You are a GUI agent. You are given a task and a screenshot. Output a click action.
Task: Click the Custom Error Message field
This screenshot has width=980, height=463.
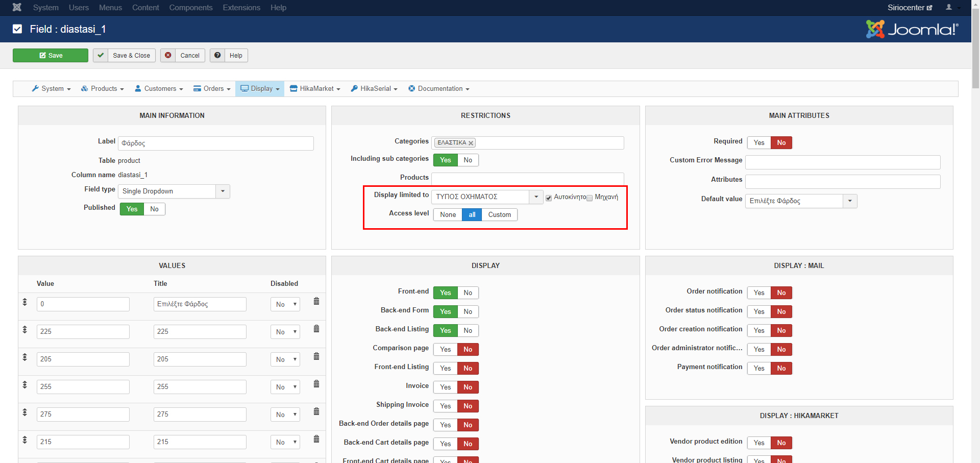[843, 162]
